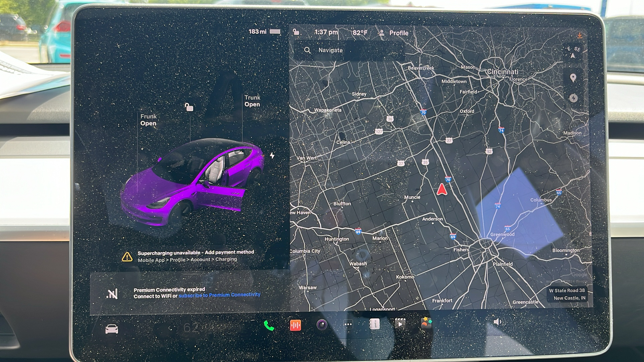The width and height of the screenshot is (644, 362).
Task: Tap the 183 mi range display
Action: [258, 31]
